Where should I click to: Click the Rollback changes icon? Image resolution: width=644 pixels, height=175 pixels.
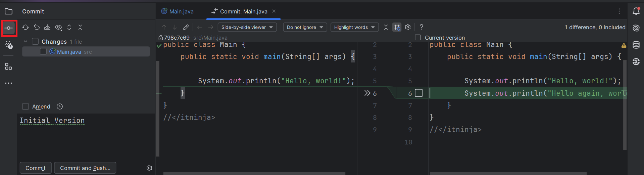[37, 27]
